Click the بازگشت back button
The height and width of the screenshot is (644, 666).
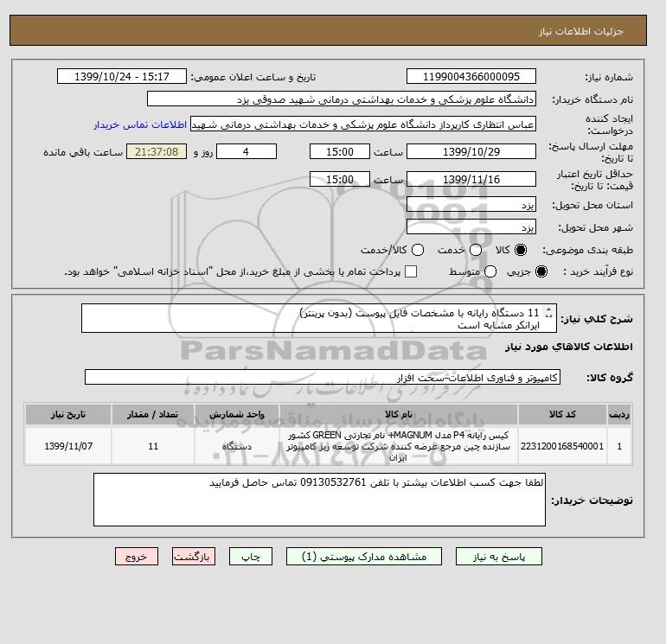click(194, 557)
